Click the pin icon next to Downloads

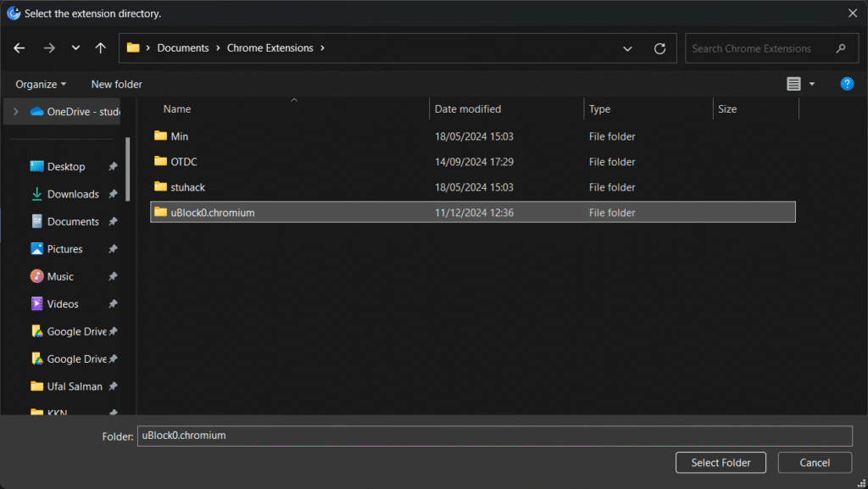(113, 194)
